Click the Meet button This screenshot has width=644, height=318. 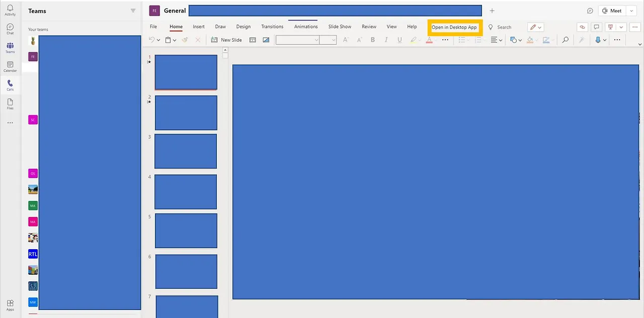pyautogui.click(x=612, y=11)
